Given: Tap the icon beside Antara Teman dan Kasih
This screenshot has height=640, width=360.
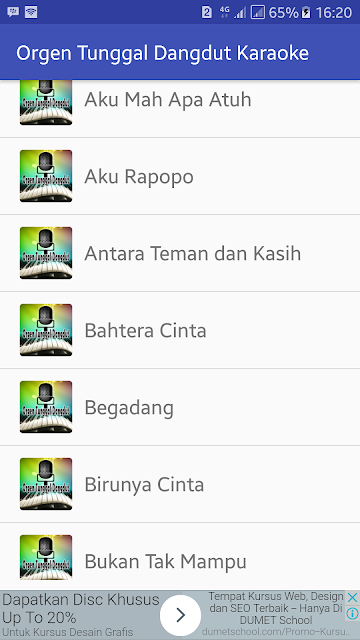Looking at the screenshot, I should [x=46, y=253].
